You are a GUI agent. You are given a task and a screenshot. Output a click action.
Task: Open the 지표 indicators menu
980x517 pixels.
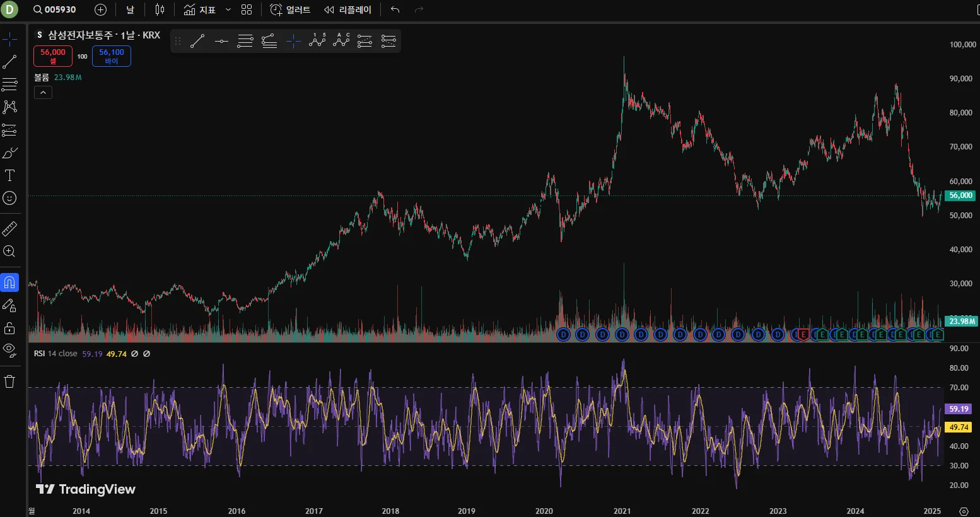200,9
